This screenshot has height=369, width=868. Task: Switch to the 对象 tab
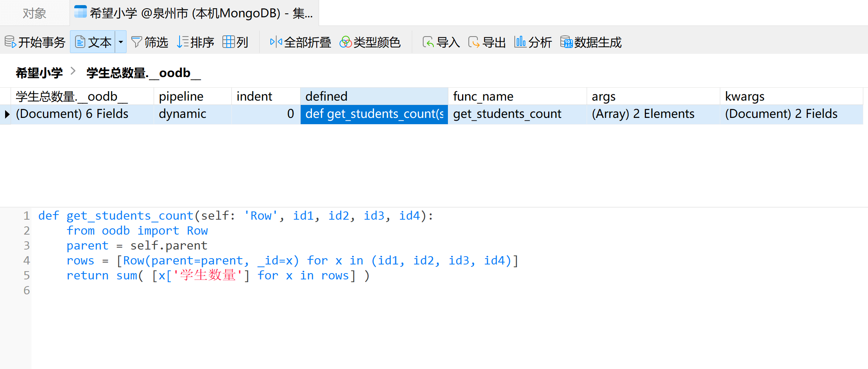35,13
